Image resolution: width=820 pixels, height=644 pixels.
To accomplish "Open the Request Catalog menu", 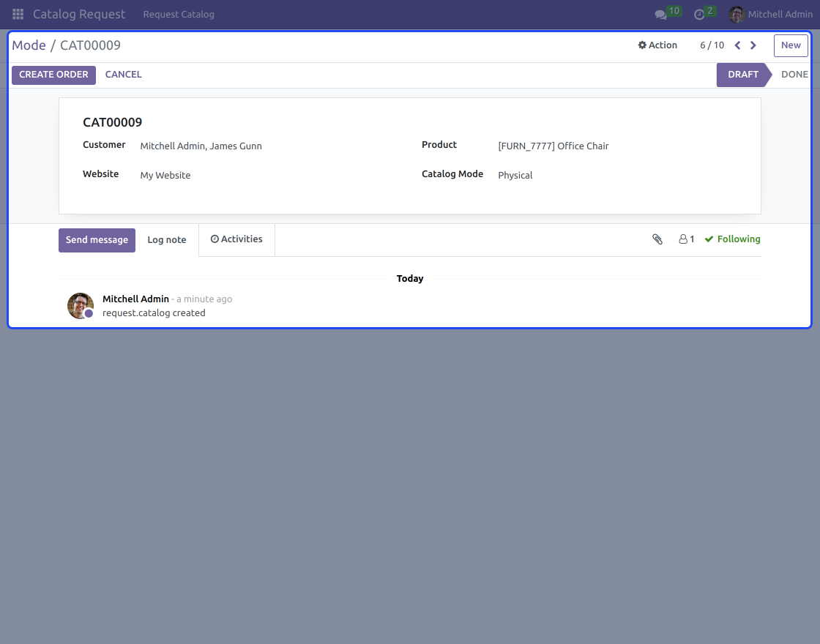I will click(179, 14).
